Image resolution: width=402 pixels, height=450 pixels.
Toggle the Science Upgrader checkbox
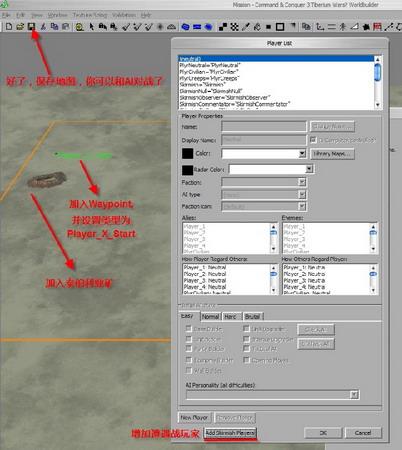246,339
